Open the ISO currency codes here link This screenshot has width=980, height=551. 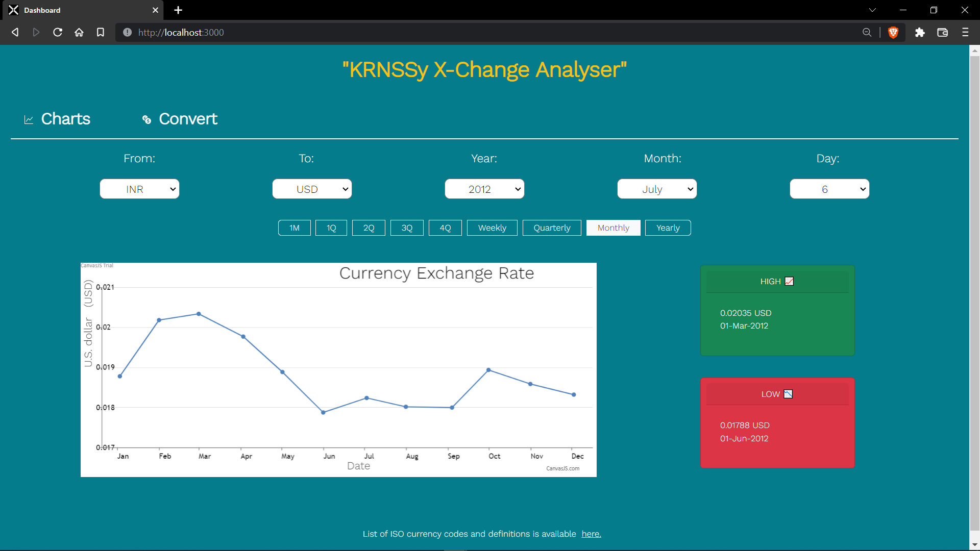click(x=591, y=534)
